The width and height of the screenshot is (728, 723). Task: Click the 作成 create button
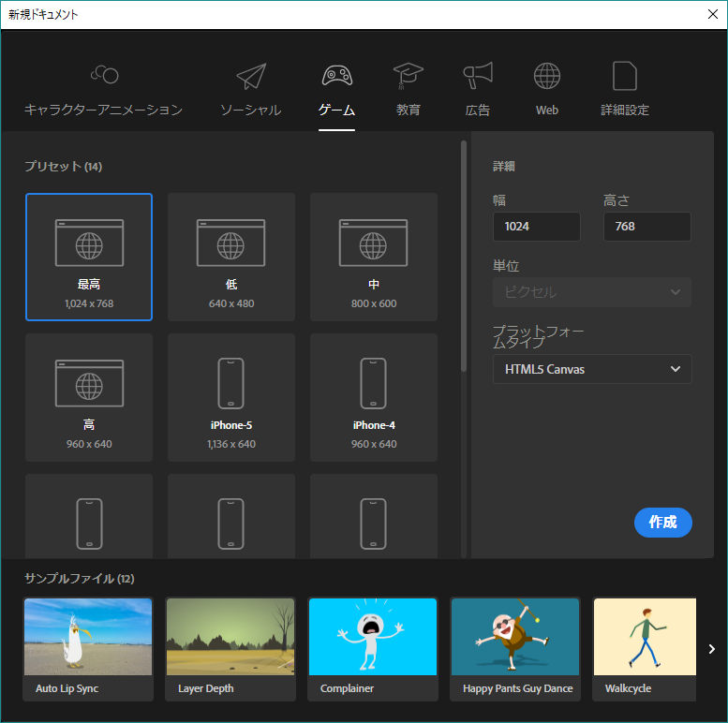coord(663,523)
